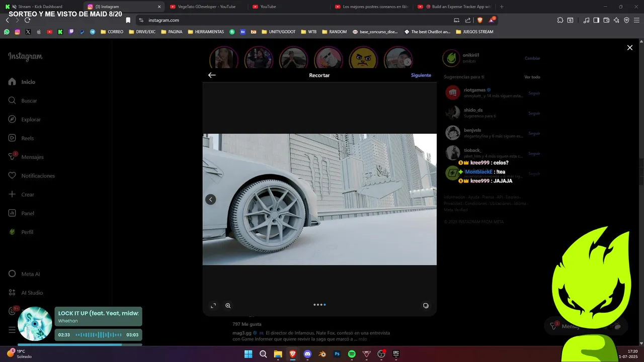The image size is (644, 362).
Task: Open riotgames profile avatar
Action: coord(453,93)
